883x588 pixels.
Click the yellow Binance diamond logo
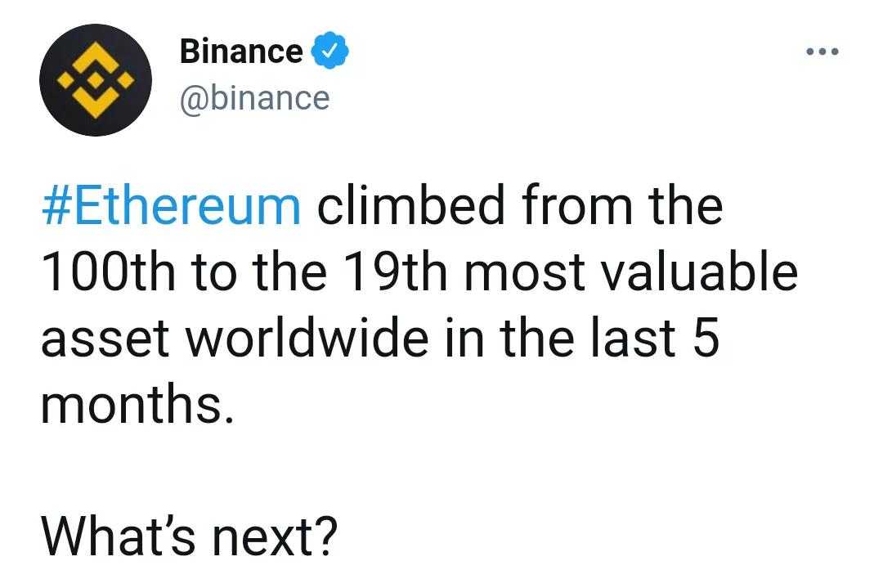(x=95, y=81)
